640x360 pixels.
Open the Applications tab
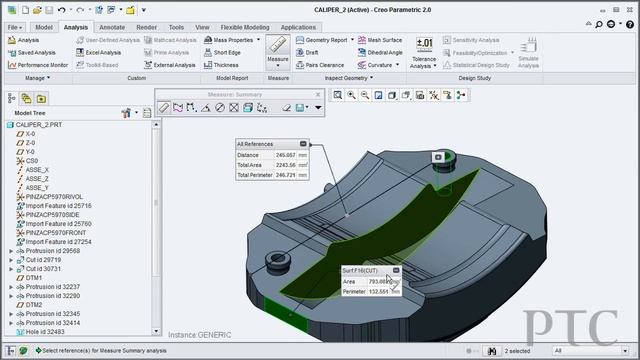[298, 27]
